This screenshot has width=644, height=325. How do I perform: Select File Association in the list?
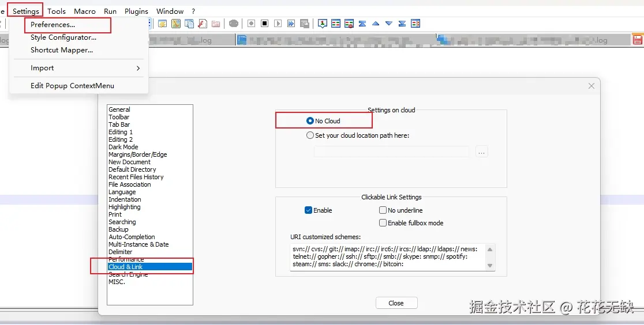click(x=129, y=184)
